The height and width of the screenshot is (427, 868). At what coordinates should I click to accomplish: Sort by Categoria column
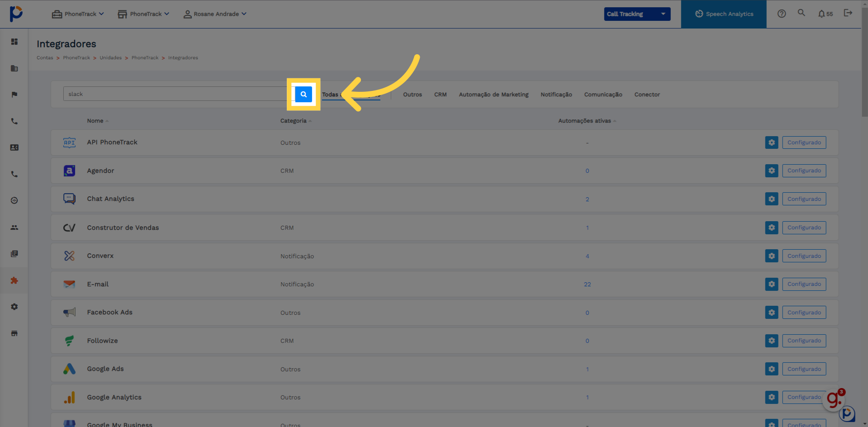point(296,121)
